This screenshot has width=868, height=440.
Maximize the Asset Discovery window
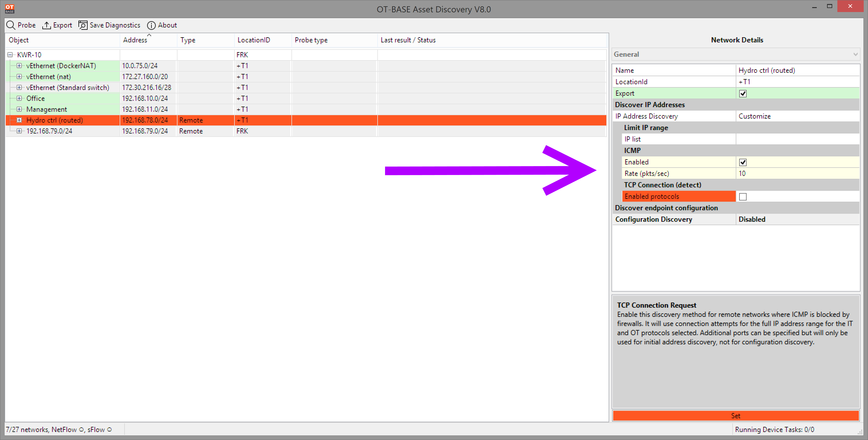[x=830, y=6]
